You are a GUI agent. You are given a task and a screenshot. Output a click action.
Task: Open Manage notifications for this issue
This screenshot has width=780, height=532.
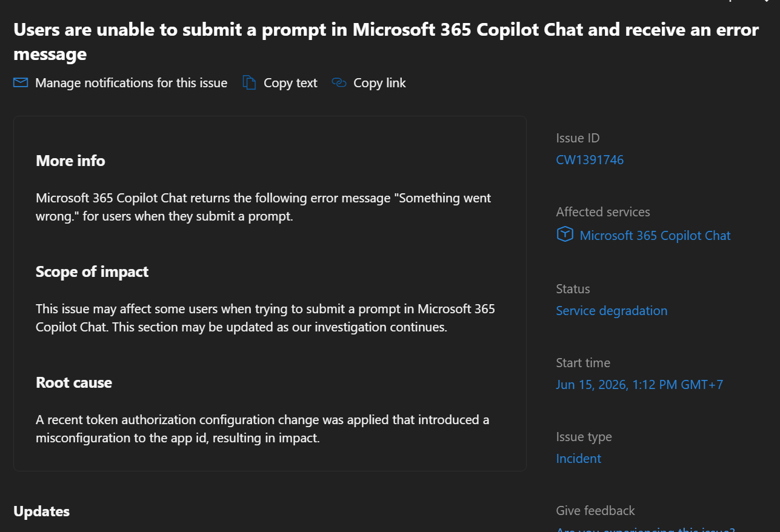(131, 83)
